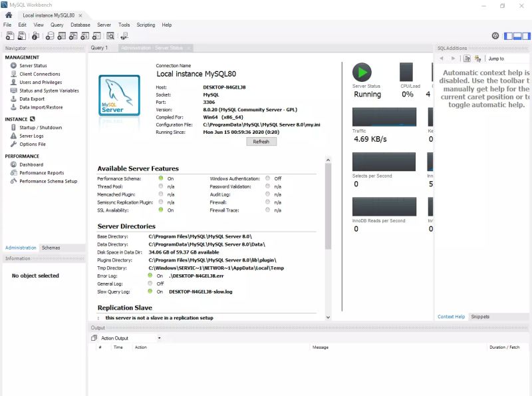Open Data Export
The width and height of the screenshot is (532, 396).
point(32,99)
